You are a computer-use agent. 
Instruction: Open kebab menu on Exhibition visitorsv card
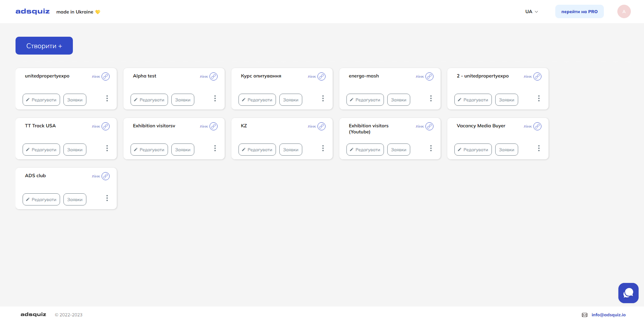click(215, 148)
